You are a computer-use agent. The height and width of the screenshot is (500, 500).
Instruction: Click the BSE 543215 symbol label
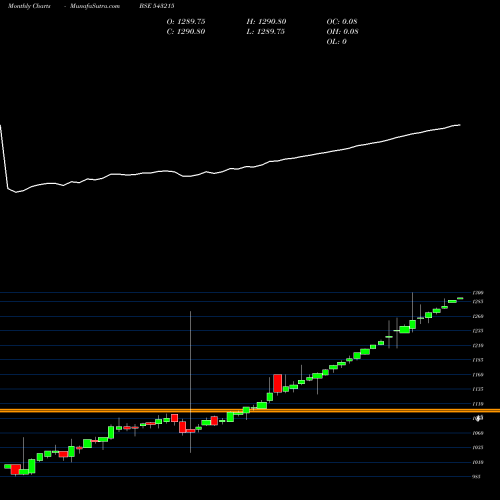click(157, 6)
